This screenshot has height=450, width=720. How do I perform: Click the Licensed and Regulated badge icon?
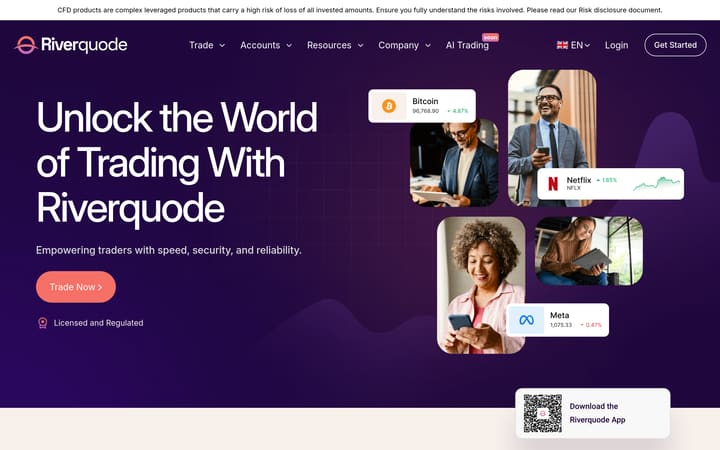pos(43,323)
